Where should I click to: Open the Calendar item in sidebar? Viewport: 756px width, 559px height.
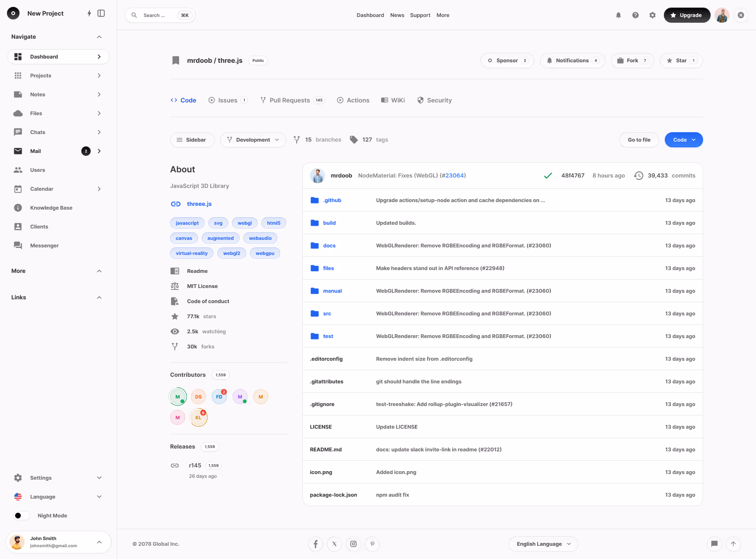(x=59, y=189)
